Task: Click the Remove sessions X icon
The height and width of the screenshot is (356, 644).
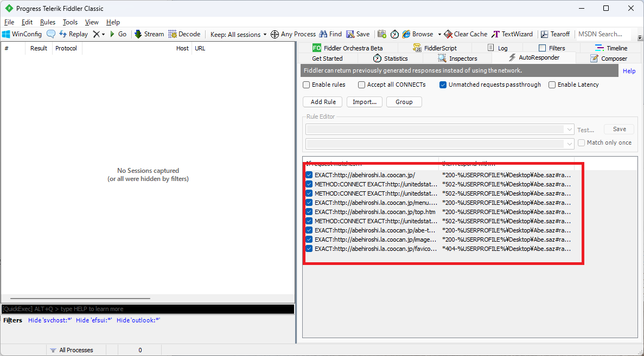Action: [96, 34]
